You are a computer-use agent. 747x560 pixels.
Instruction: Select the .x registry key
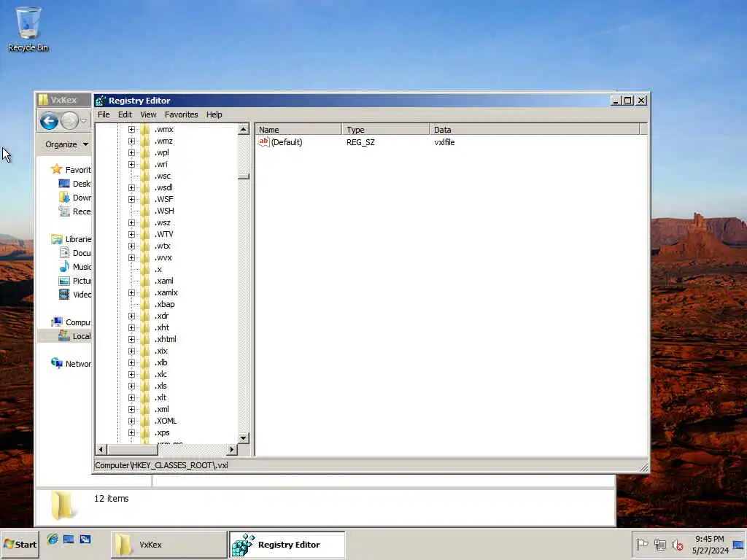click(158, 270)
